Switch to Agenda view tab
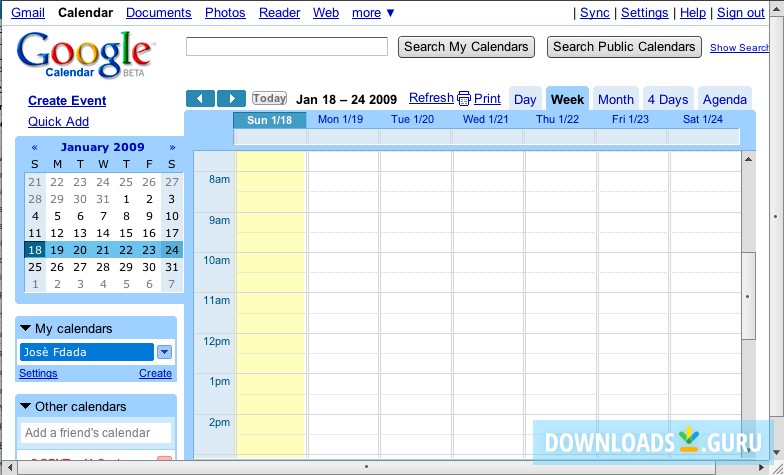This screenshot has width=784, height=475. [x=724, y=99]
